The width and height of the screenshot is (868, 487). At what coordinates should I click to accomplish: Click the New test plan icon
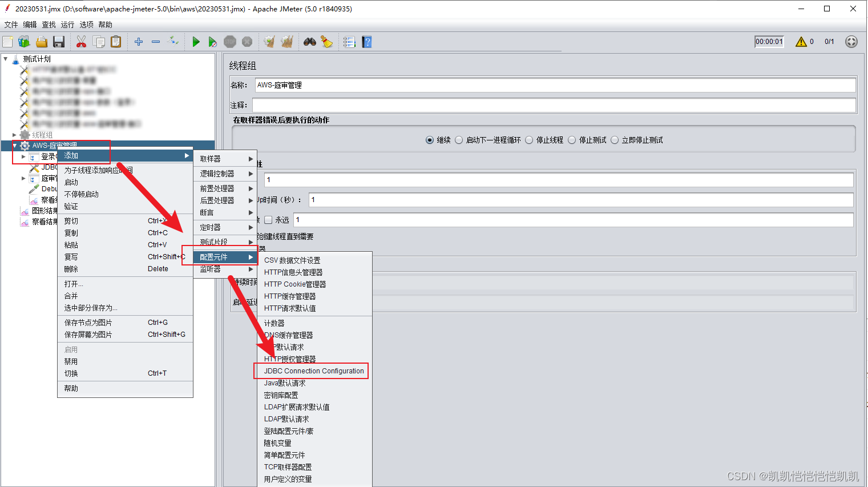pos(8,42)
